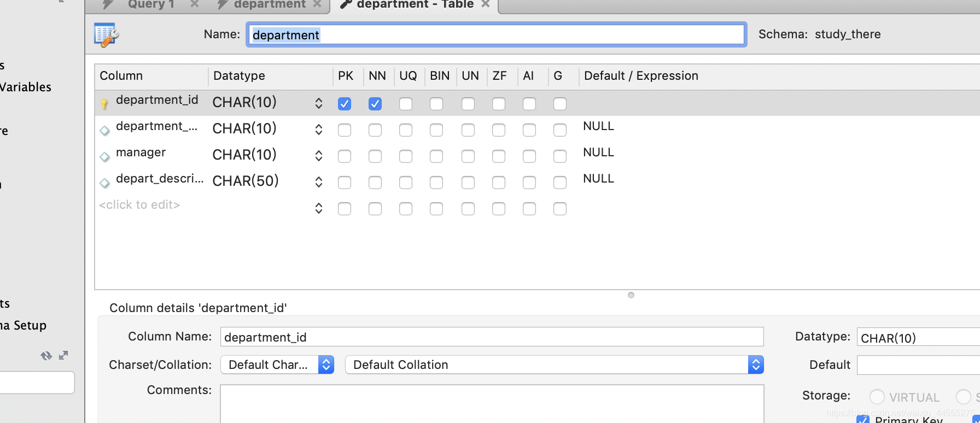Enable AI for department_id
Viewport: 980px width, 423px height.
coord(529,104)
